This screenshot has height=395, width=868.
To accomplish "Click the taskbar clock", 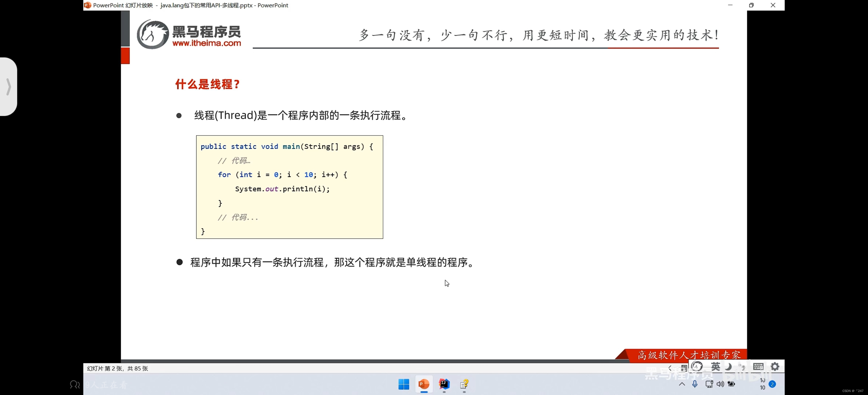I will [763, 384].
